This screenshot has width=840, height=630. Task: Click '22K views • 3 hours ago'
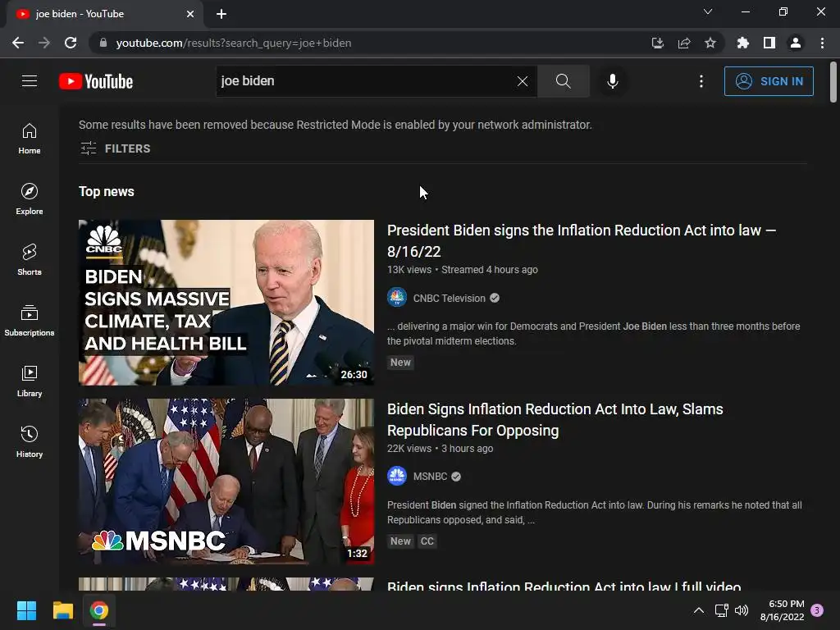[x=440, y=449]
